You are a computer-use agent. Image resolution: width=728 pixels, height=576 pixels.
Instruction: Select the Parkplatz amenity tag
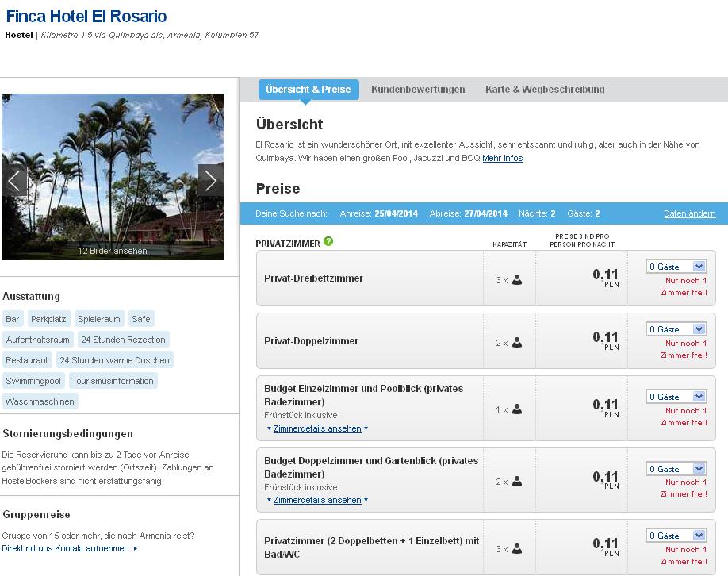click(x=48, y=319)
